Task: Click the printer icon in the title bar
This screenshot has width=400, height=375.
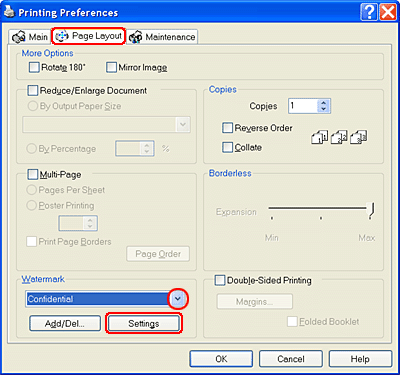Action: pos(9,12)
